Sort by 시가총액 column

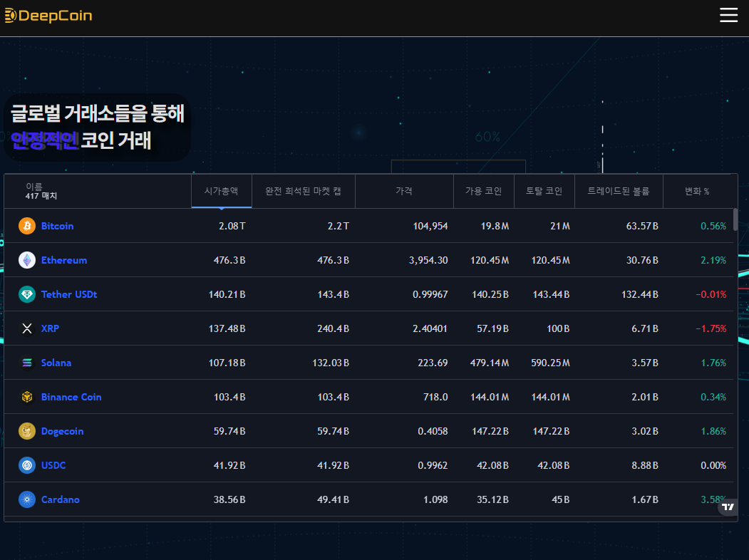[221, 191]
